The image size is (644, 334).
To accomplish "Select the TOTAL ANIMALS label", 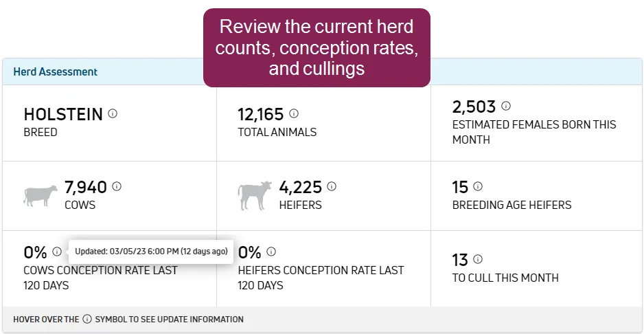I will [x=277, y=132].
